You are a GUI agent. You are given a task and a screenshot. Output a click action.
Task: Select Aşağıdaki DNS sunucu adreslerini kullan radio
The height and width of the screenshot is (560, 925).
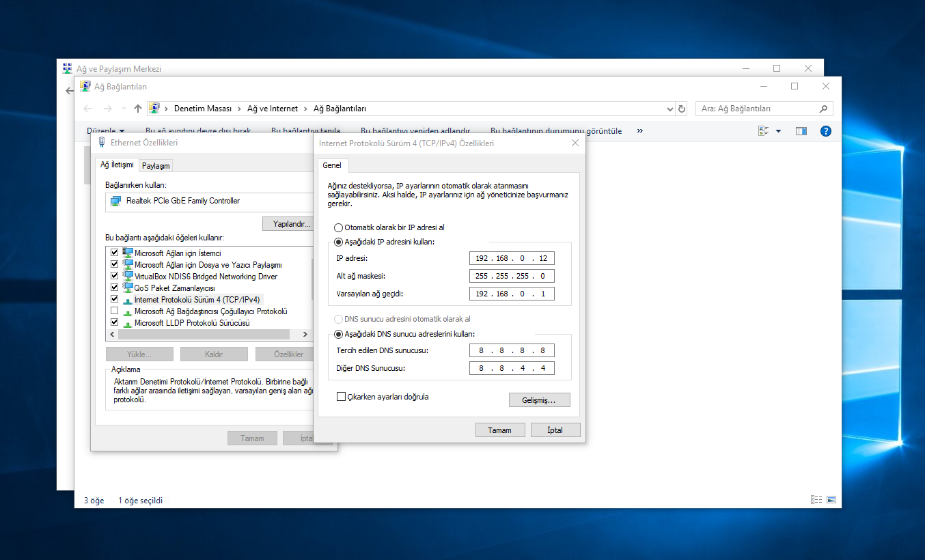pos(338,334)
